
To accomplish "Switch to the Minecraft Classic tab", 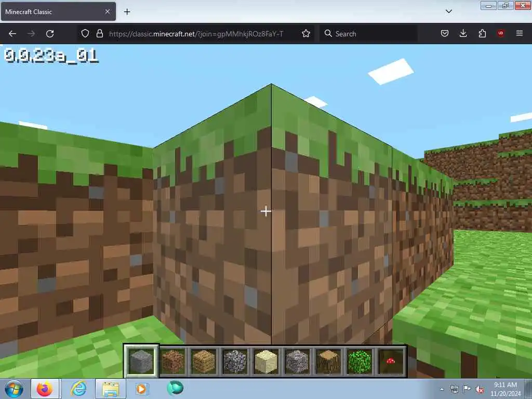I will (58, 11).
